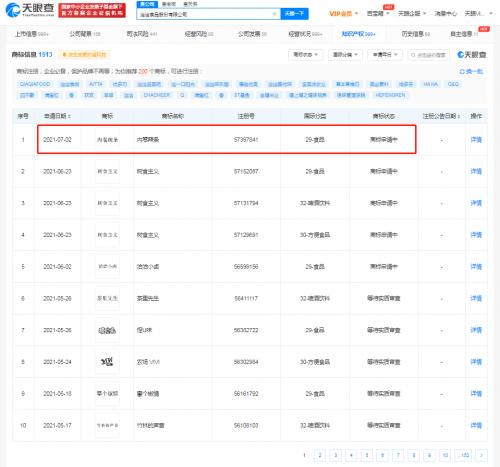Jump to last page 152
The width and height of the screenshot is (500, 467).
click(x=464, y=455)
